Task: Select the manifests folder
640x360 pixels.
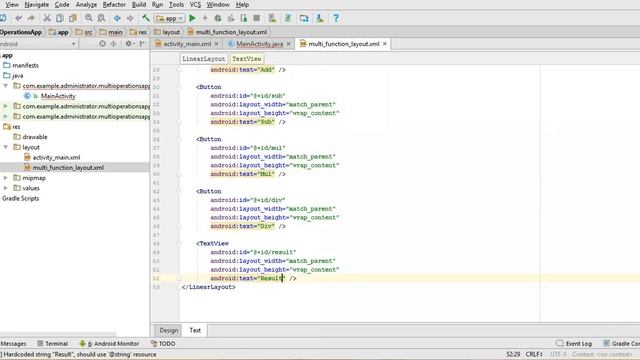Action: click(25, 65)
